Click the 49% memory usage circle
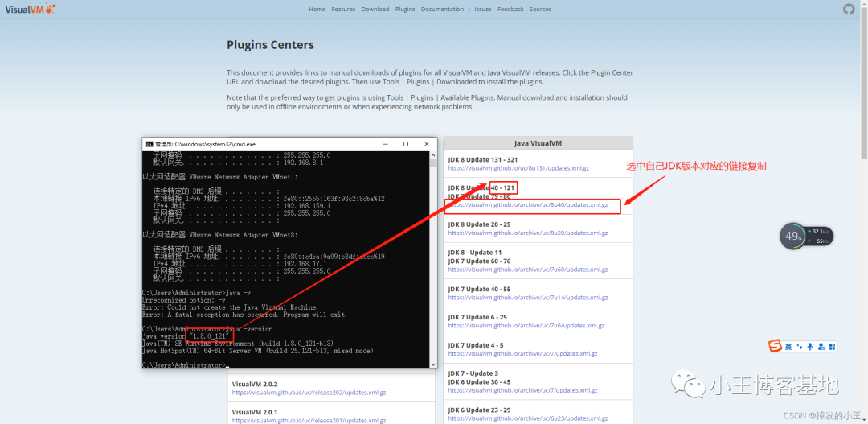The image size is (868, 424). click(x=792, y=236)
